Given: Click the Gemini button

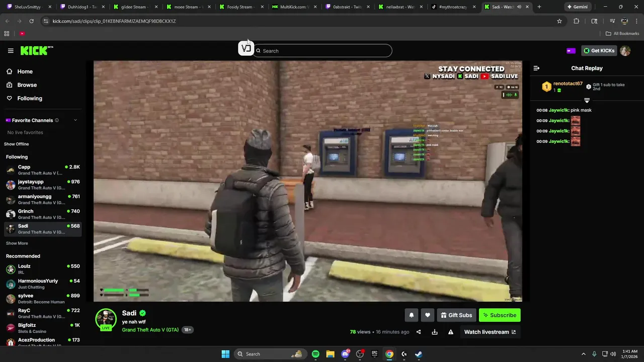Looking at the screenshot, I should 578,7.
